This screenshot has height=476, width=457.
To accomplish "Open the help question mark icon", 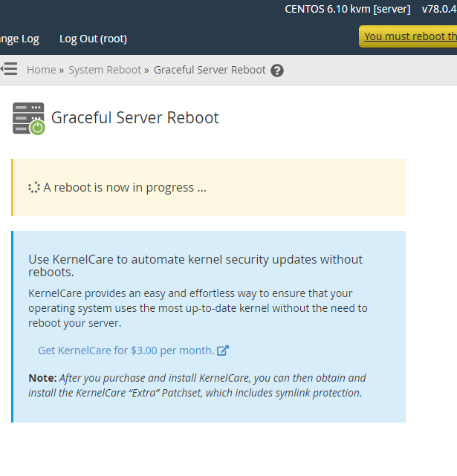I will tap(277, 71).
